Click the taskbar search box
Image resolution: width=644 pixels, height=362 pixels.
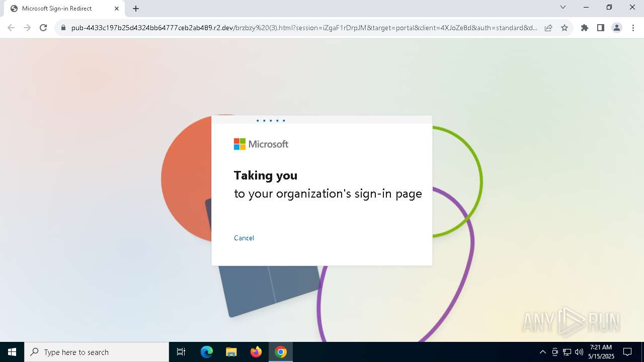point(97,352)
